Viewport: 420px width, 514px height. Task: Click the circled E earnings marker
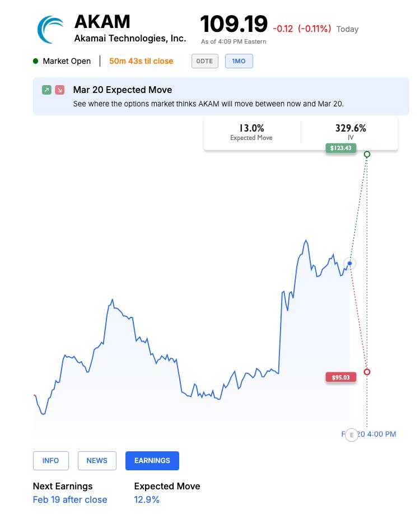point(352,434)
